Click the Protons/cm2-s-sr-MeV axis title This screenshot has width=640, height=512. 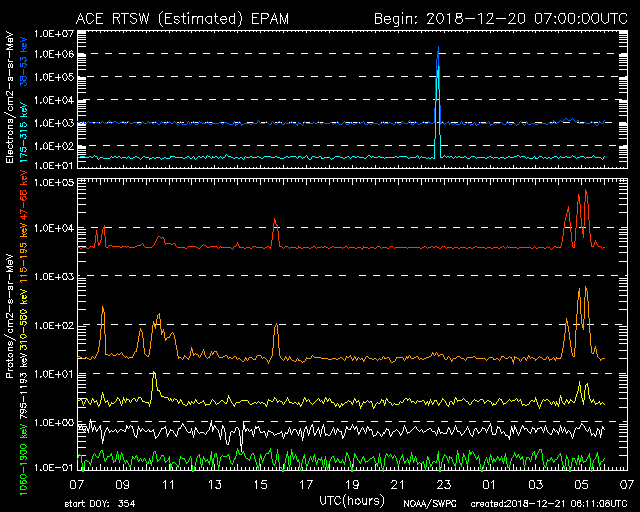11,319
